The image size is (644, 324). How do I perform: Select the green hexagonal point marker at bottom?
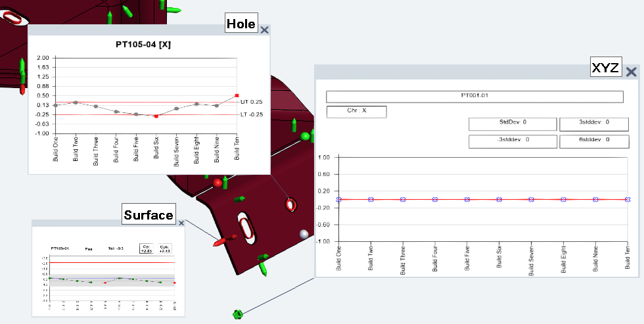coord(238,314)
